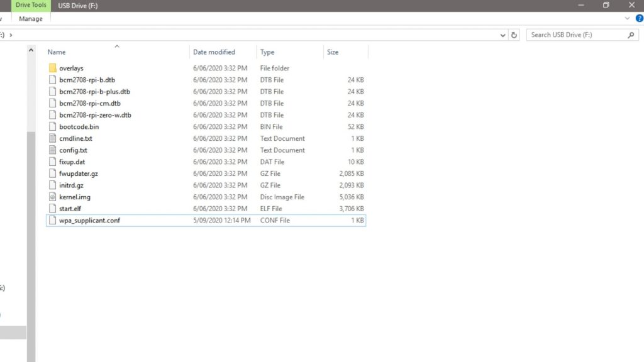
Task: Click the navigation pane scrollbar up arrow
Action: pos(31,50)
